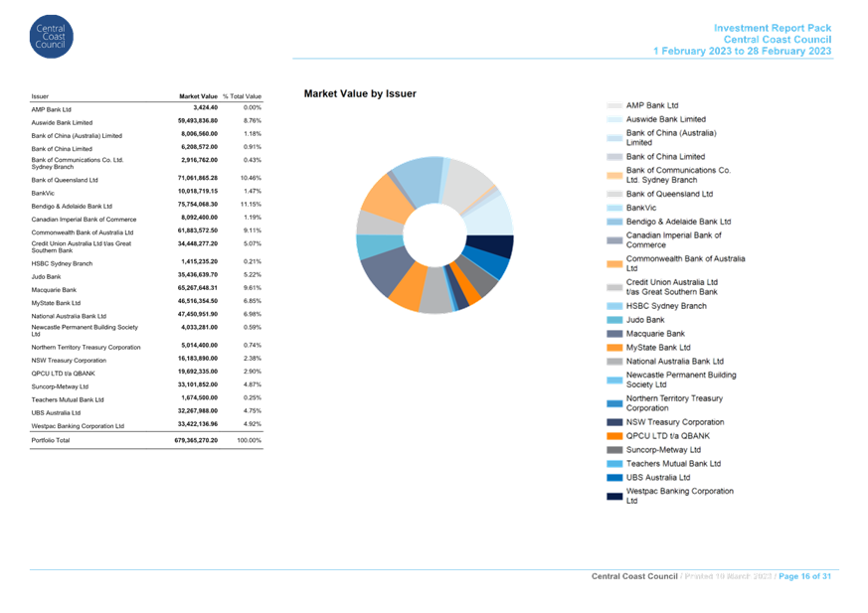Click the 'Portfolio Total' row label

[51, 440]
